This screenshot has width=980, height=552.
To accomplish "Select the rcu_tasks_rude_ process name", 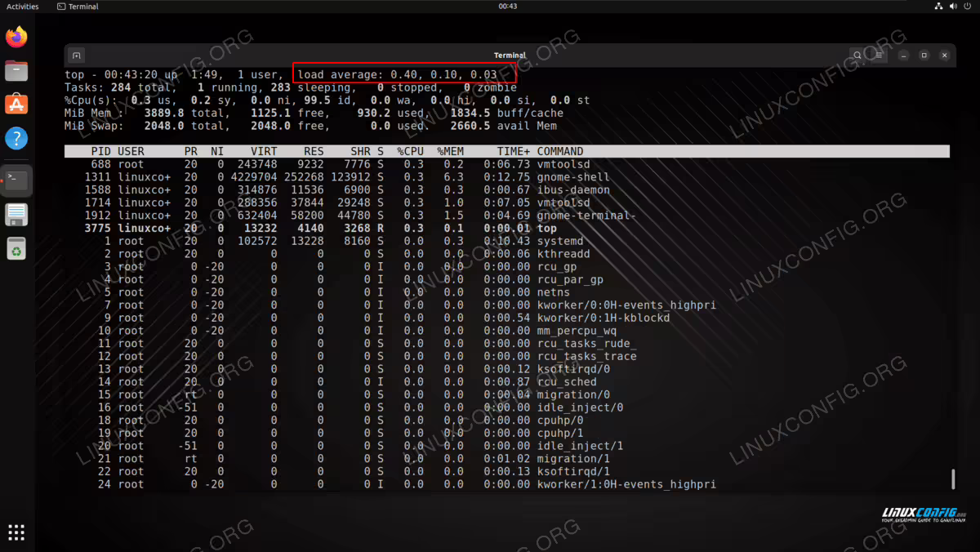I will tap(586, 344).
